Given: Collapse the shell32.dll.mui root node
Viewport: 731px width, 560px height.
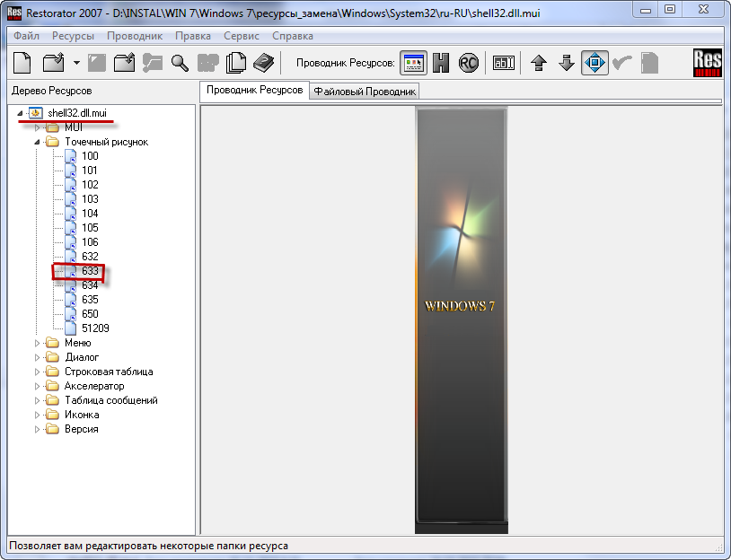Looking at the screenshot, I should [20, 113].
